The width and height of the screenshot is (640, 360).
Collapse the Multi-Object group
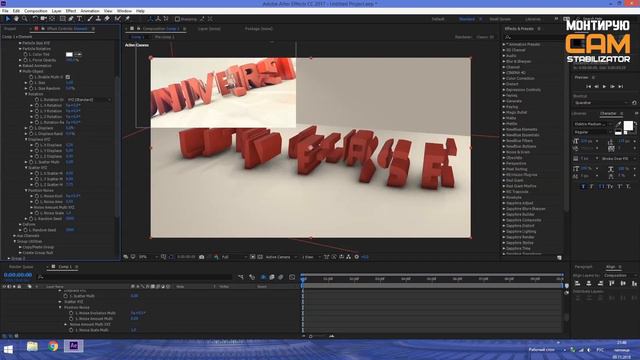point(20,71)
